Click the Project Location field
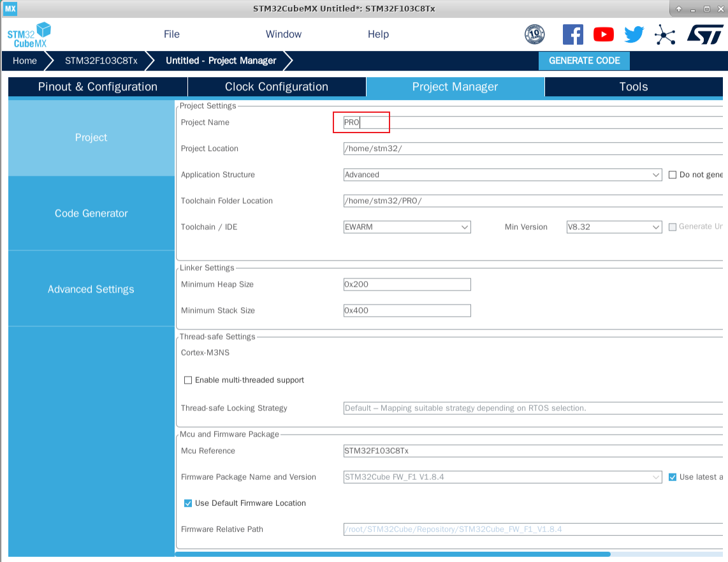 pyautogui.click(x=533, y=148)
